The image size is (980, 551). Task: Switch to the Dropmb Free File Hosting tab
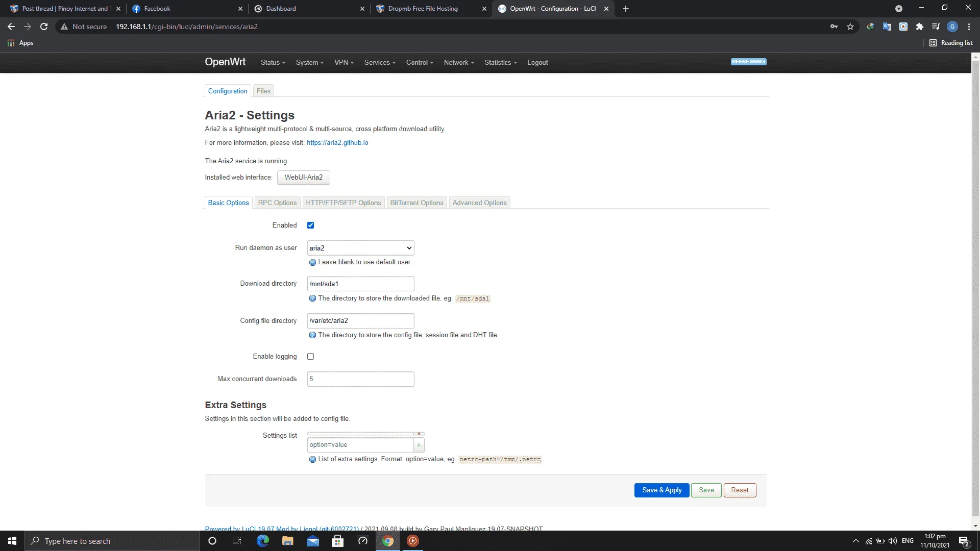[x=431, y=9]
